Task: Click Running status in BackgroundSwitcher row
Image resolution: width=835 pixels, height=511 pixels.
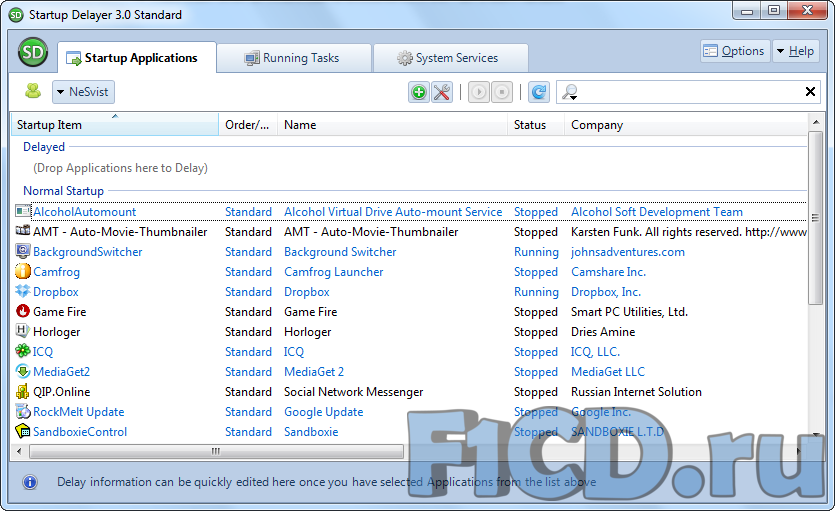Action: click(x=536, y=252)
